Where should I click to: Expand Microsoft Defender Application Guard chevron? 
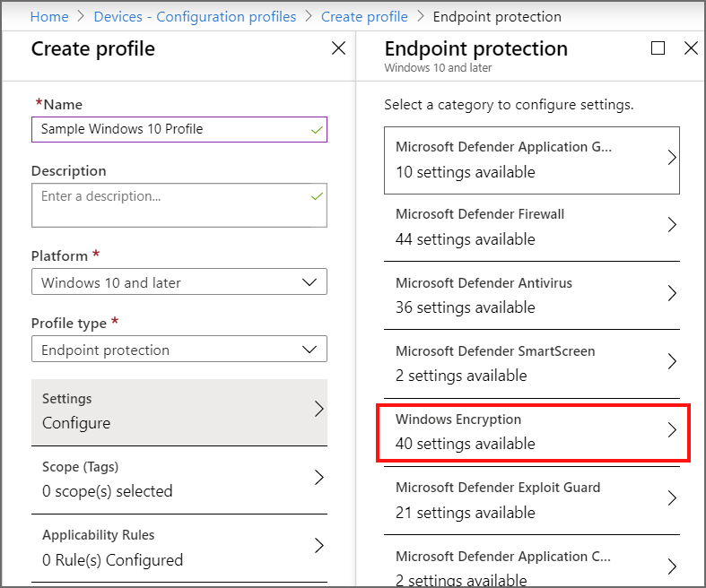coord(672,158)
